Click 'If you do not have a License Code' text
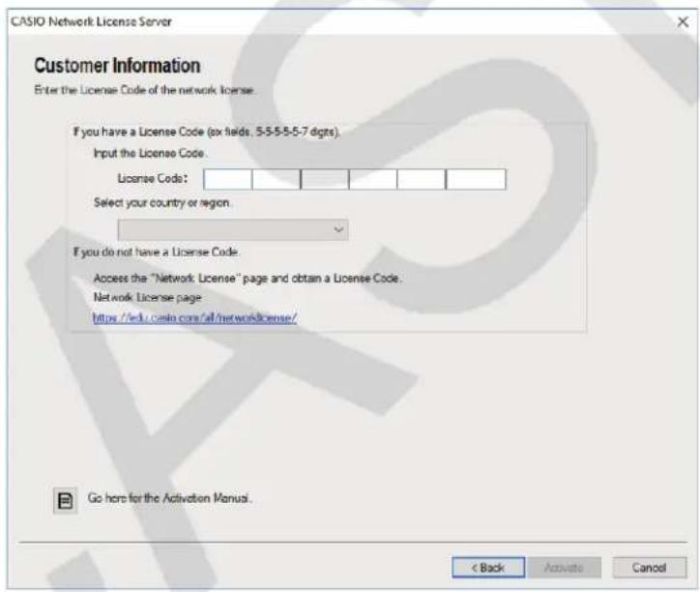Screen dimensions: 700x592 [x=157, y=252]
